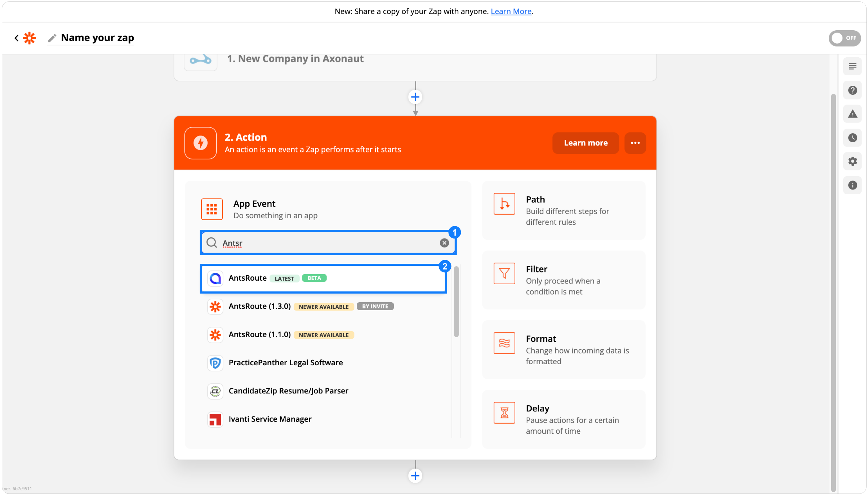Open the outline panel in sidebar
This screenshot has height=495, width=868.
pyautogui.click(x=852, y=66)
